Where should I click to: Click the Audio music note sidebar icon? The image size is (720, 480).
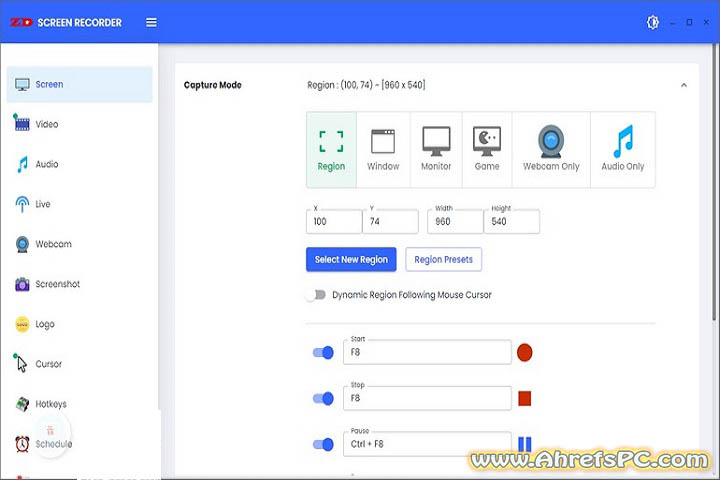point(22,164)
